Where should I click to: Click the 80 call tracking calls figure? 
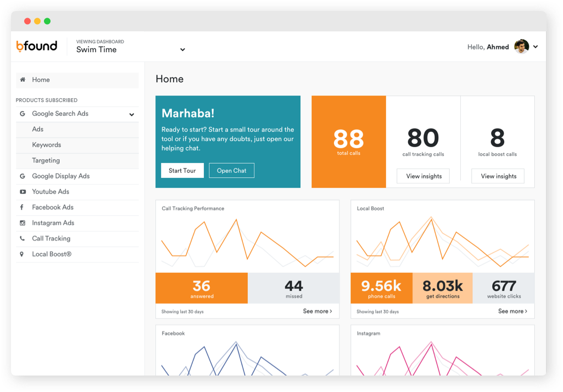pyautogui.click(x=423, y=138)
